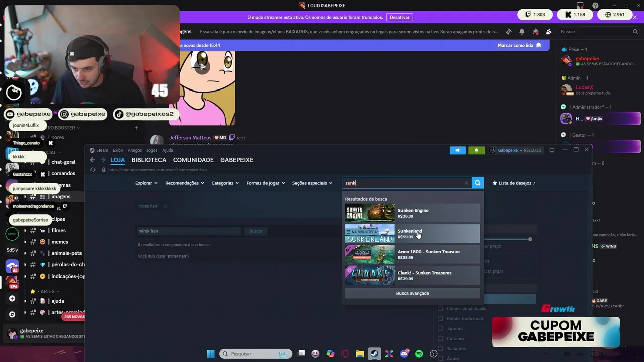Viewport: 644px width, 362px height.
Task: Expand the Categorias store menu
Action: point(225,183)
